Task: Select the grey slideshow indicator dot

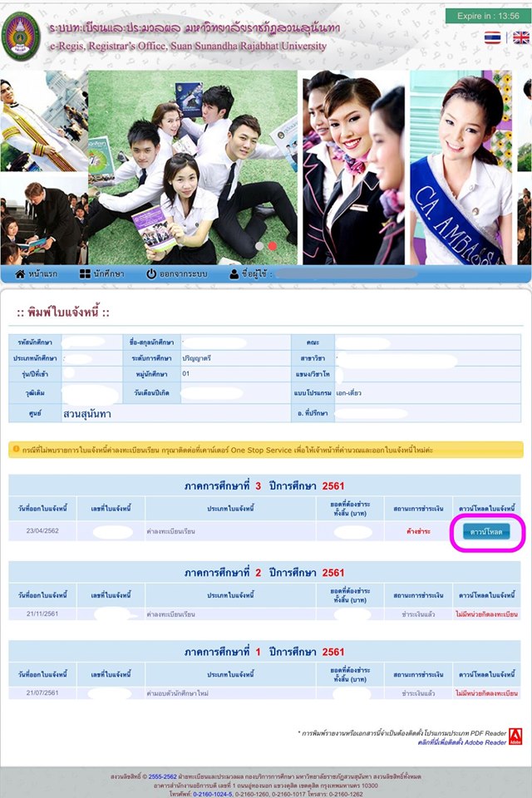Action: tap(259, 246)
